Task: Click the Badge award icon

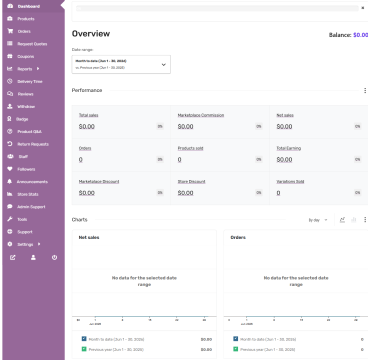Action: coord(10,119)
